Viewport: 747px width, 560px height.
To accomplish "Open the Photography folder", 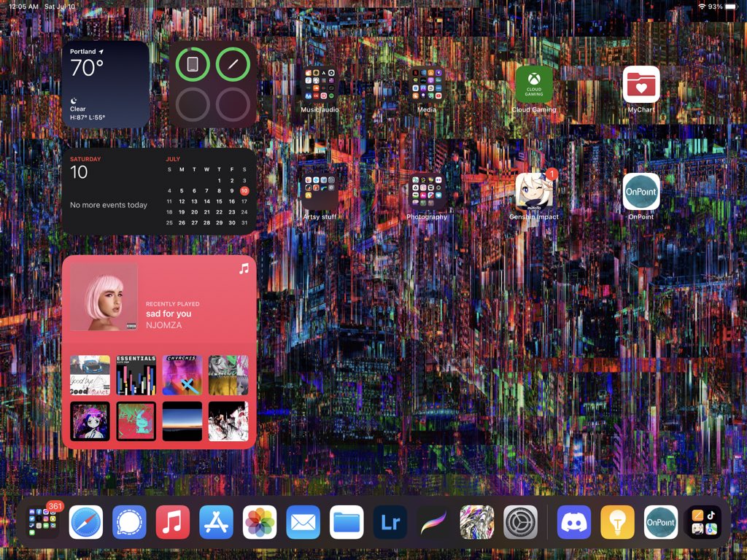I will coord(427,192).
